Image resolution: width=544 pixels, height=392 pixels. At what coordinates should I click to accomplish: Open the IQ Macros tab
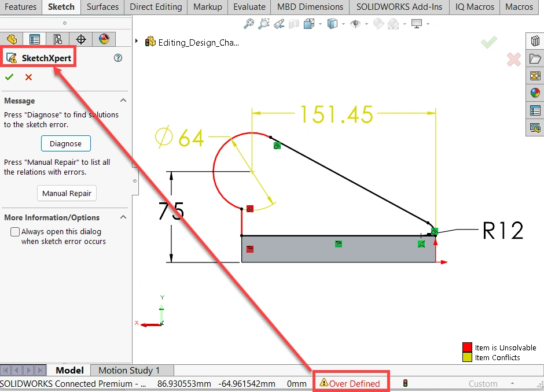coord(475,6)
